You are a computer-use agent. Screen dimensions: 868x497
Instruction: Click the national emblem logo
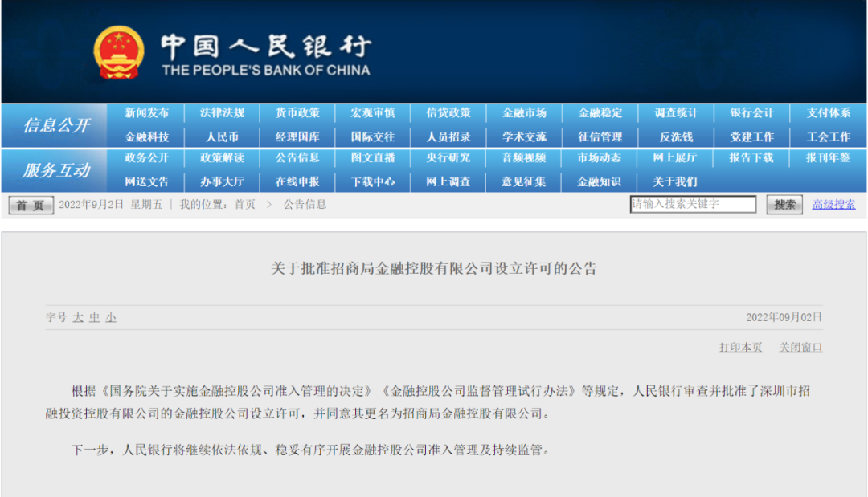click(x=118, y=52)
